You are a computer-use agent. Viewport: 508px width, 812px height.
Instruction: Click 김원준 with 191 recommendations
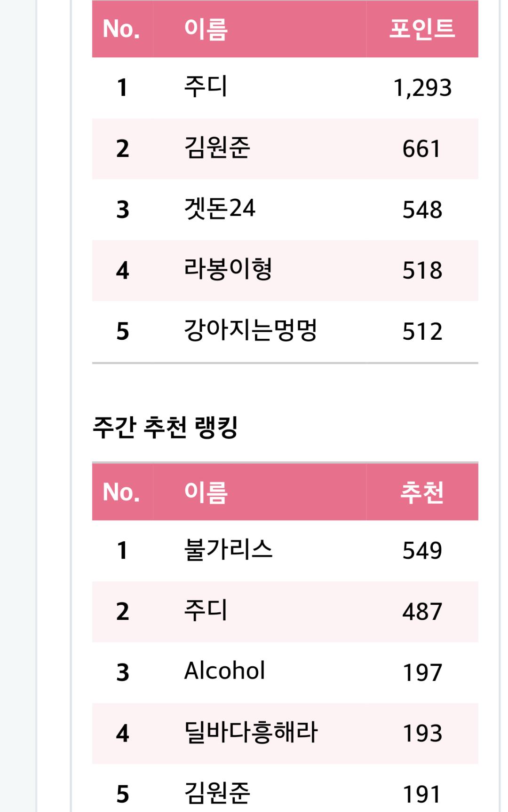click(x=217, y=793)
